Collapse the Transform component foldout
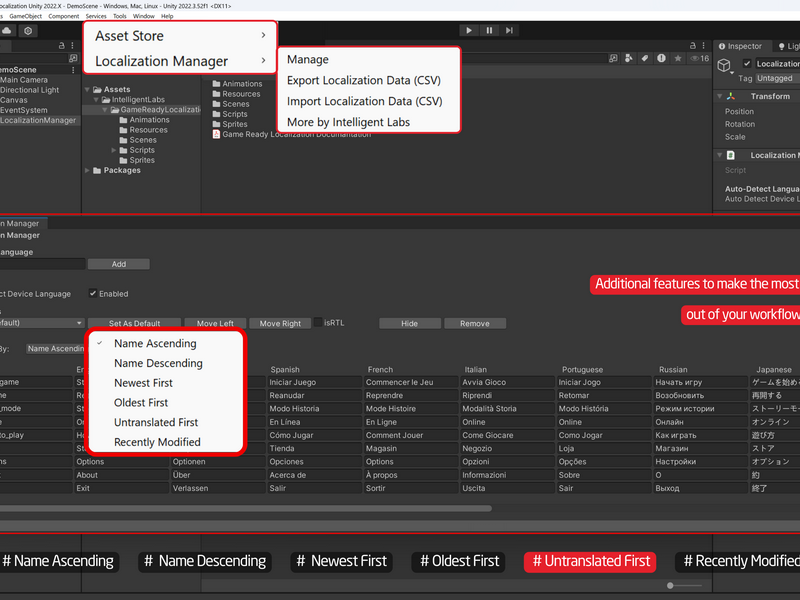Viewport: 800px width, 600px height. point(720,96)
